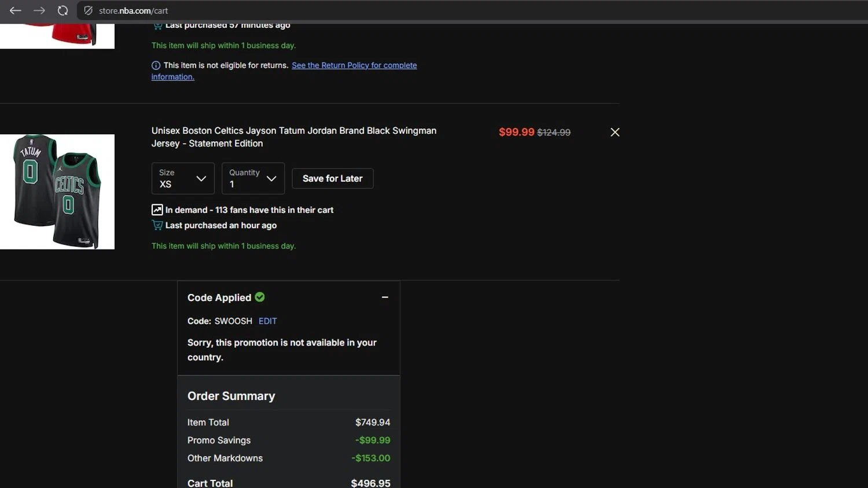Collapse the Code Applied section
This screenshot has width=868, height=488.
tap(385, 298)
